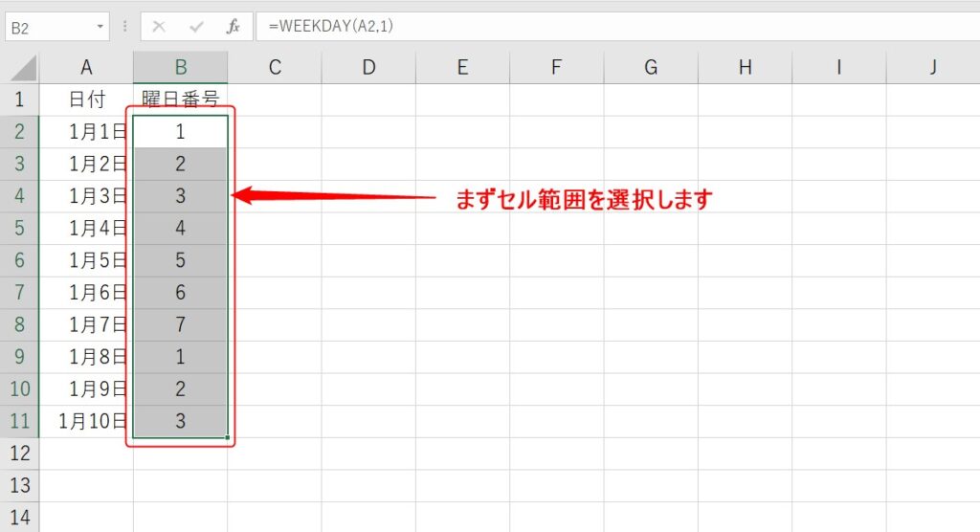Click cell A7 with 1月6日
The width and height of the screenshot is (980, 532).
(86, 293)
